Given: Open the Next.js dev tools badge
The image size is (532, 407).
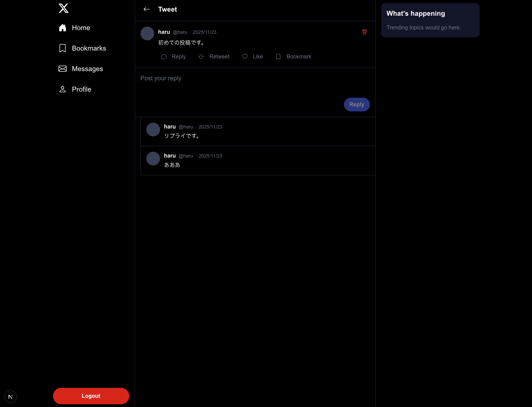Looking at the screenshot, I should [x=11, y=397].
